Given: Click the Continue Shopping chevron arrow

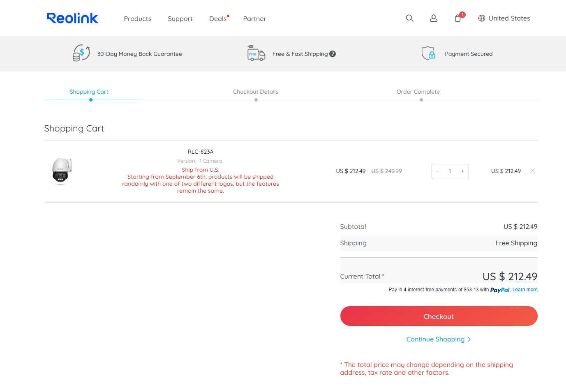Looking at the screenshot, I should pyautogui.click(x=469, y=339).
